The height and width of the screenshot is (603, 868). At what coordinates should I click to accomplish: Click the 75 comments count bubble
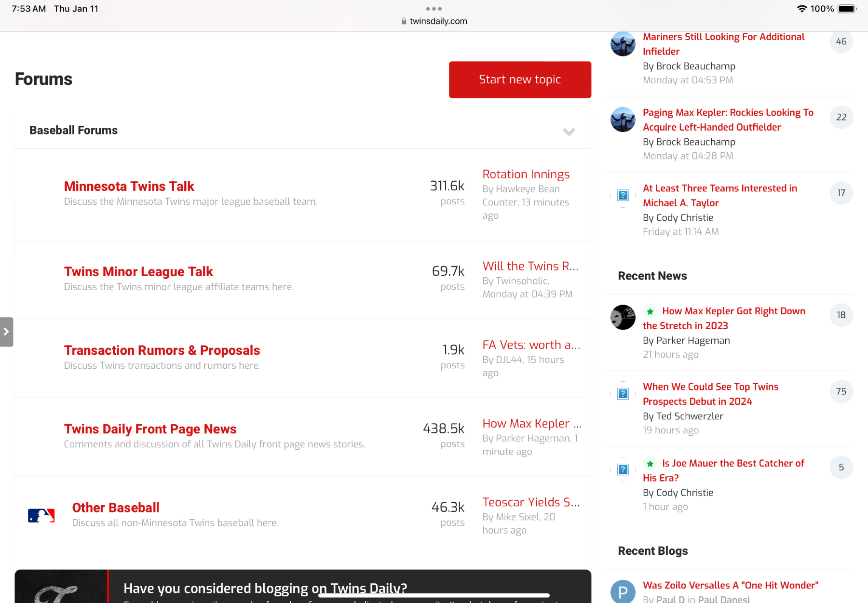point(841,391)
